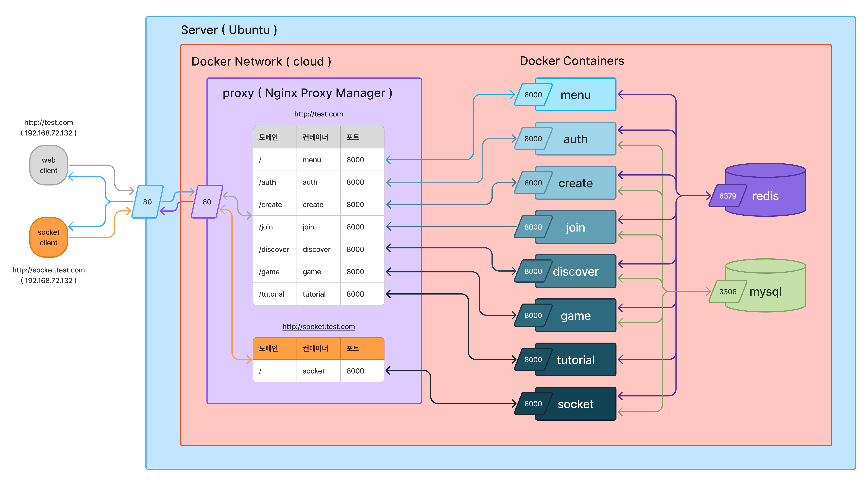Viewport: 868px width, 486px height.
Task: Click the socket container name table cell
Action: 318,371
